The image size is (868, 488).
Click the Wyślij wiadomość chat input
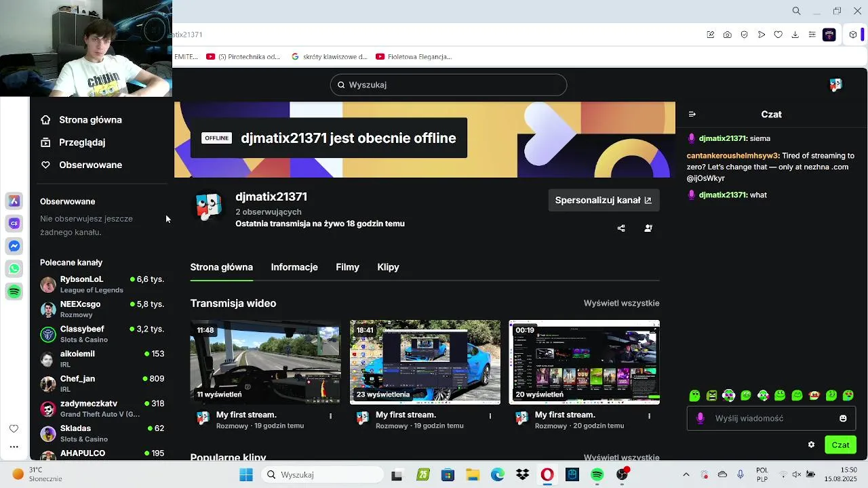point(771,418)
